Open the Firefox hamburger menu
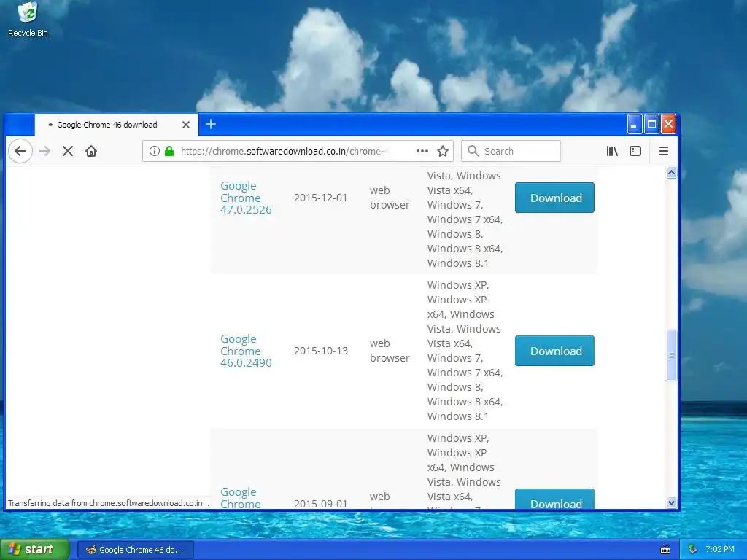 (x=664, y=152)
